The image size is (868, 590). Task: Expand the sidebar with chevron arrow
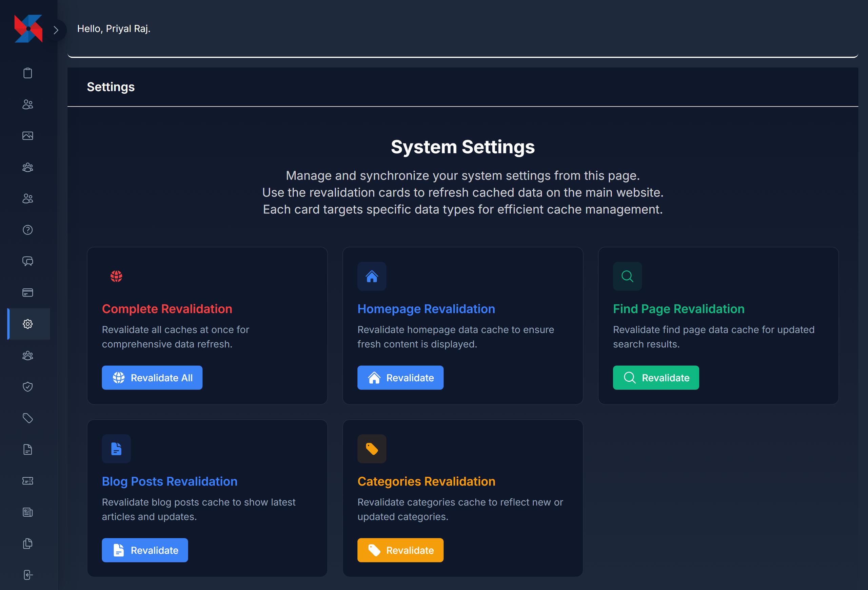[x=56, y=30]
